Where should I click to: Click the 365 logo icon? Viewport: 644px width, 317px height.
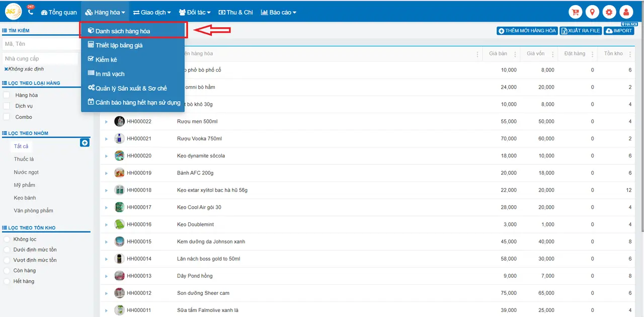[14, 12]
